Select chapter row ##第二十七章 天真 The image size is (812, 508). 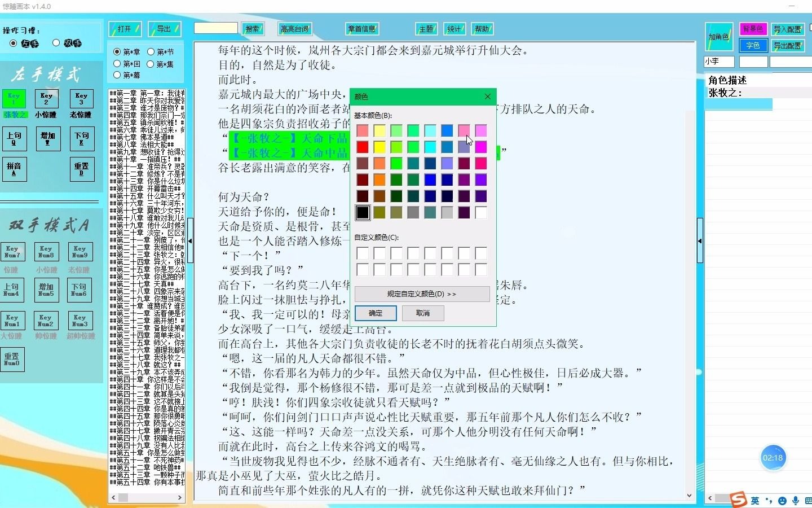click(x=147, y=284)
